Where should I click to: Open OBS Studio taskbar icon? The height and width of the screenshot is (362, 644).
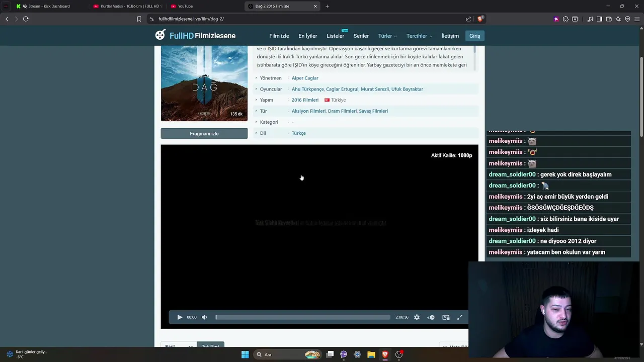[x=399, y=354]
